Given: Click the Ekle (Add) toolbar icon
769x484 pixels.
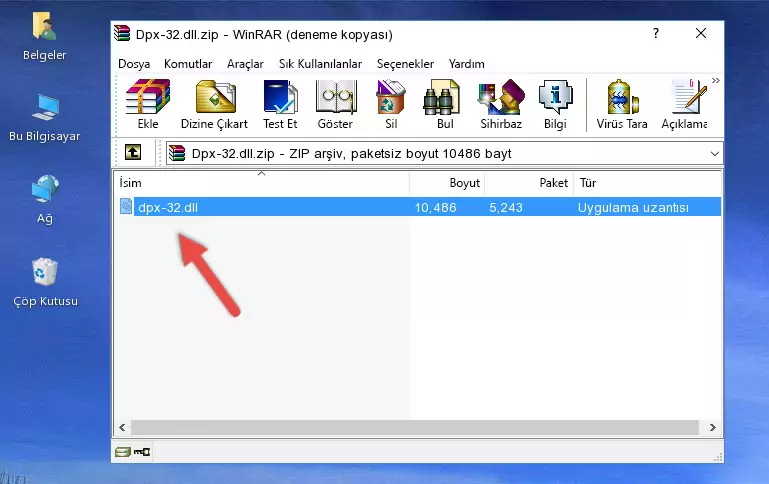Looking at the screenshot, I should coord(148,97).
